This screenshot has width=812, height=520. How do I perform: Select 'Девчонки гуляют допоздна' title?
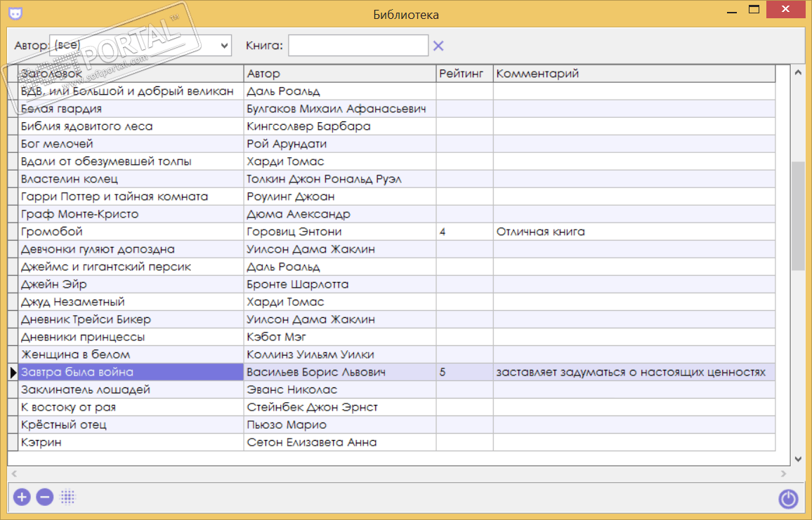131,249
